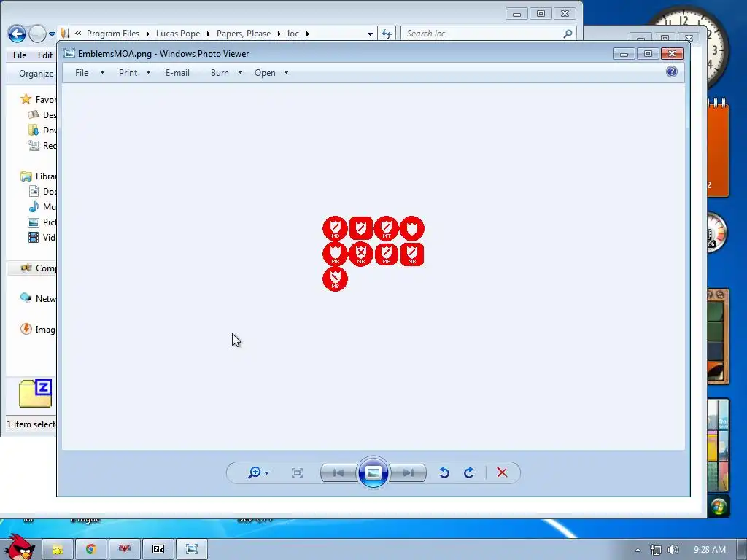
Task: Click E-mail in the Photo Viewer toolbar
Action: click(177, 73)
